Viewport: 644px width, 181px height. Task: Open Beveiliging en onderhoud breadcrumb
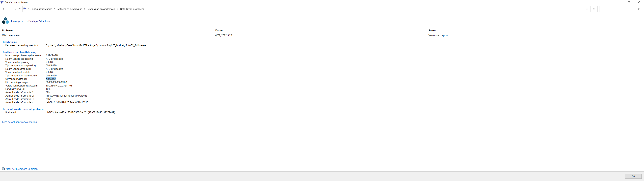[101, 9]
